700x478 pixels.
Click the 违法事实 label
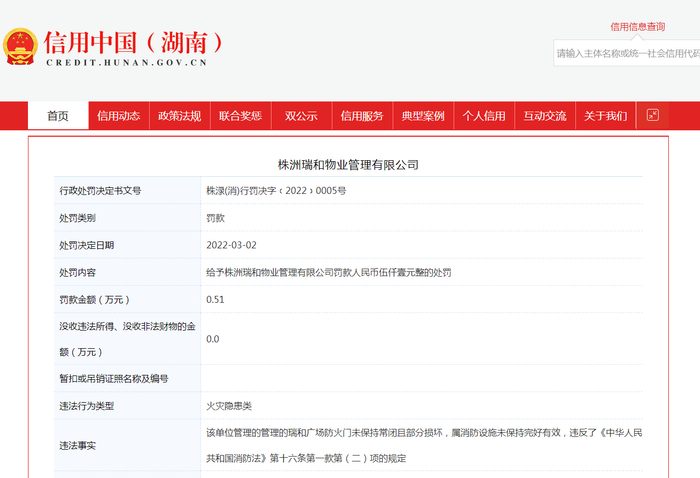tap(77, 445)
